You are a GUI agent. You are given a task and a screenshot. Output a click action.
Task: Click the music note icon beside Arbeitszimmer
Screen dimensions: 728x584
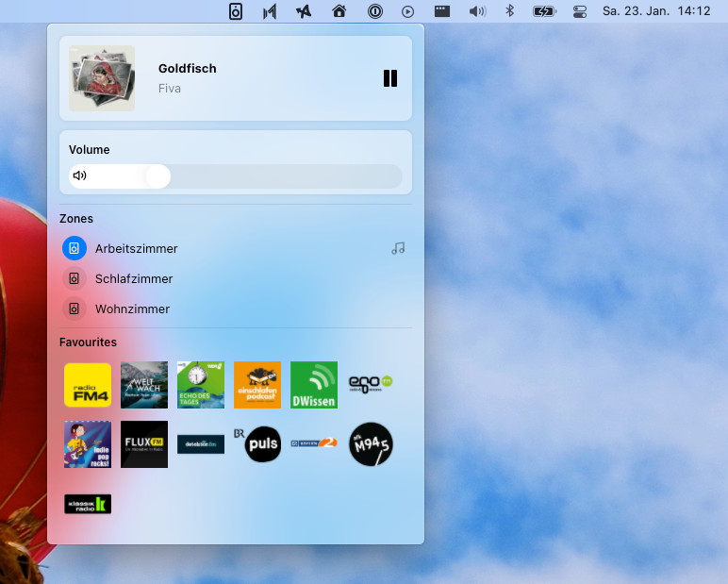click(398, 248)
